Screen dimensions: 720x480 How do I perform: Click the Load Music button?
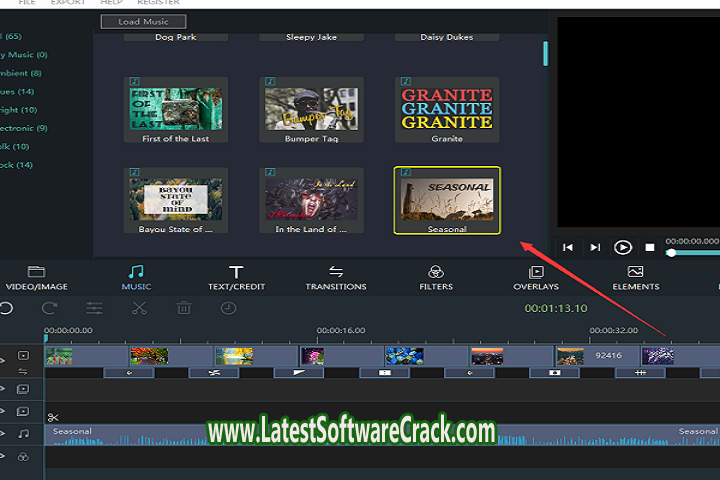coord(143,21)
